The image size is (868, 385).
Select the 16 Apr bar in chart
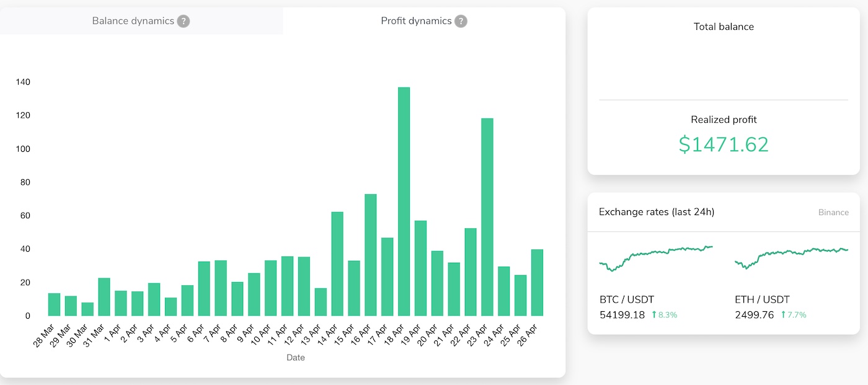[x=371, y=255]
